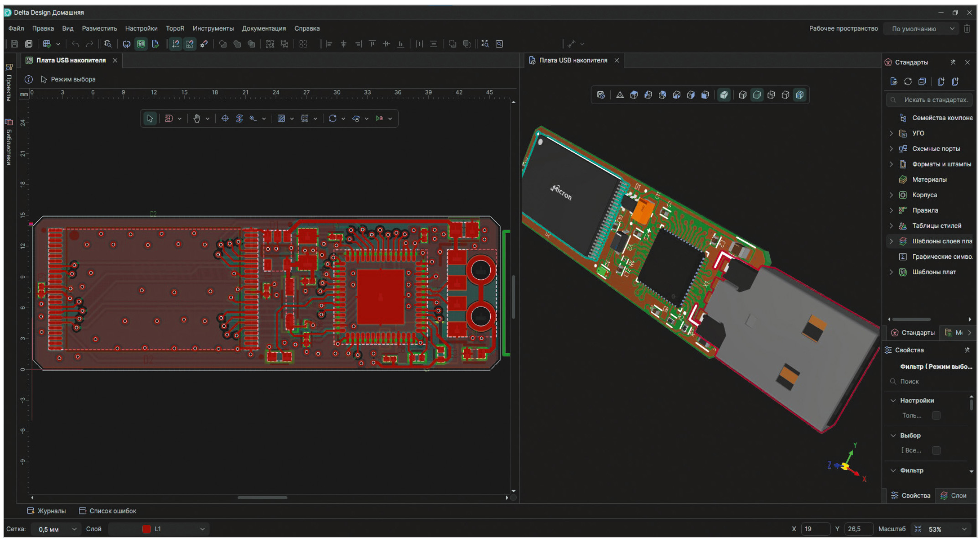Viewport: 980px width, 539px height.
Task: Click the Redo arrow
Action: (x=90, y=44)
